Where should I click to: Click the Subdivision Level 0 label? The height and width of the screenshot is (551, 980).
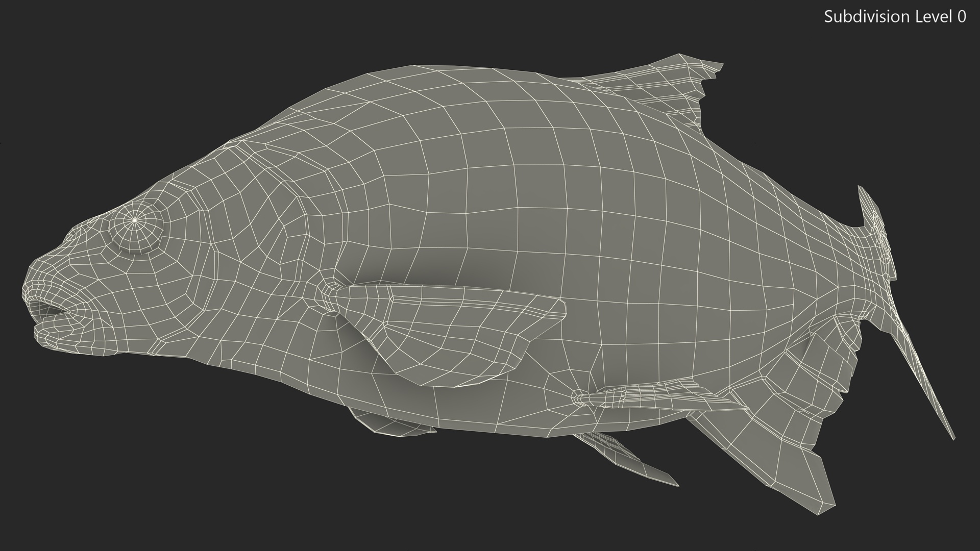click(x=895, y=17)
